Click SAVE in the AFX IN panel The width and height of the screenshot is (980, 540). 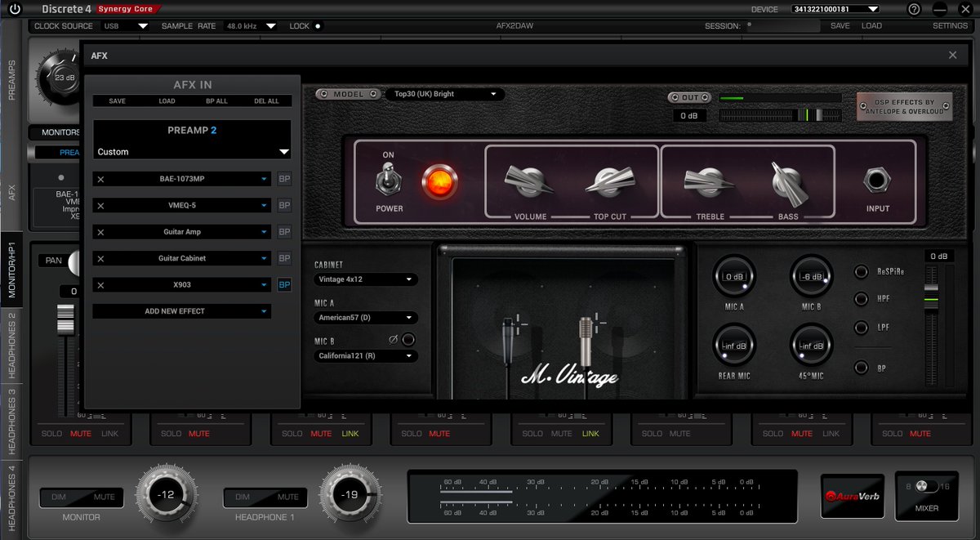pos(117,101)
